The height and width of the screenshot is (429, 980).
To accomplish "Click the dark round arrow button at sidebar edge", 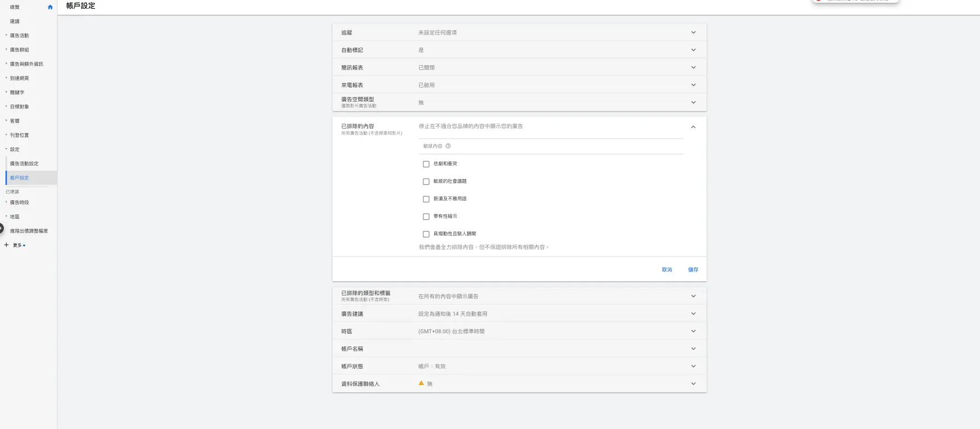I will [2, 228].
